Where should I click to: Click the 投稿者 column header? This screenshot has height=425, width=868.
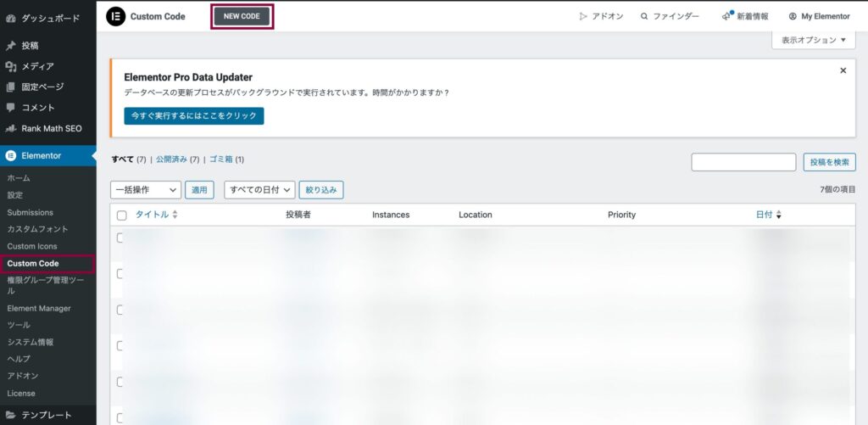pyautogui.click(x=298, y=215)
